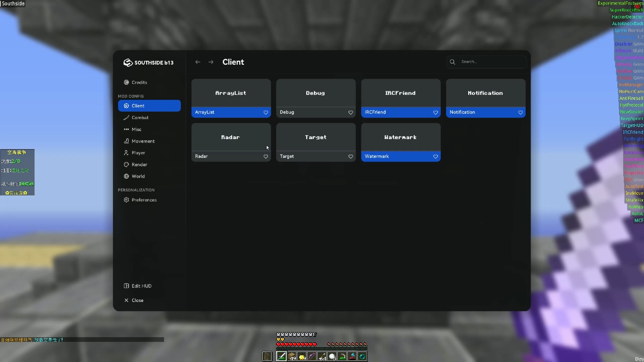
Task: Favorite the IRCFriend module via heart icon
Action: pyautogui.click(x=435, y=113)
